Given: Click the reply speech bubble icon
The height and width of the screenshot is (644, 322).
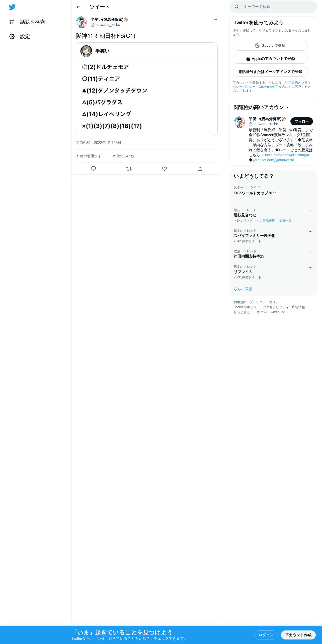Looking at the screenshot, I should tap(93, 169).
